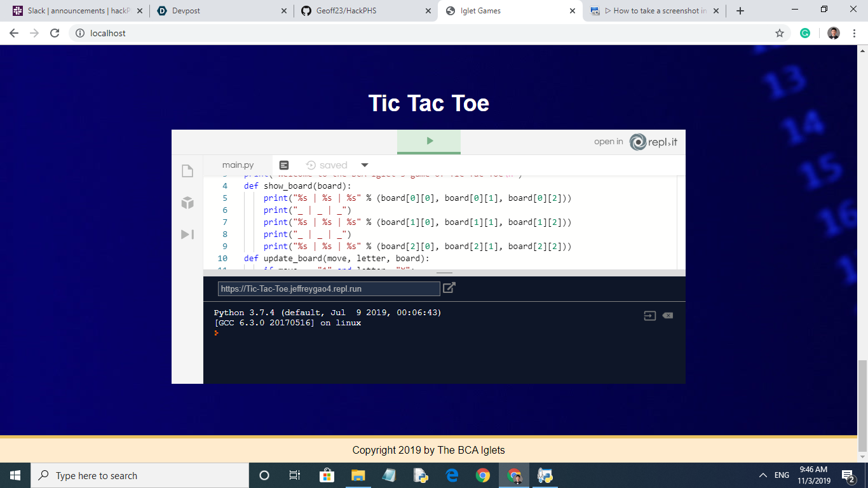Open File Explorer from taskbar
Viewport: 868px width, 488px height.
(358, 475)
